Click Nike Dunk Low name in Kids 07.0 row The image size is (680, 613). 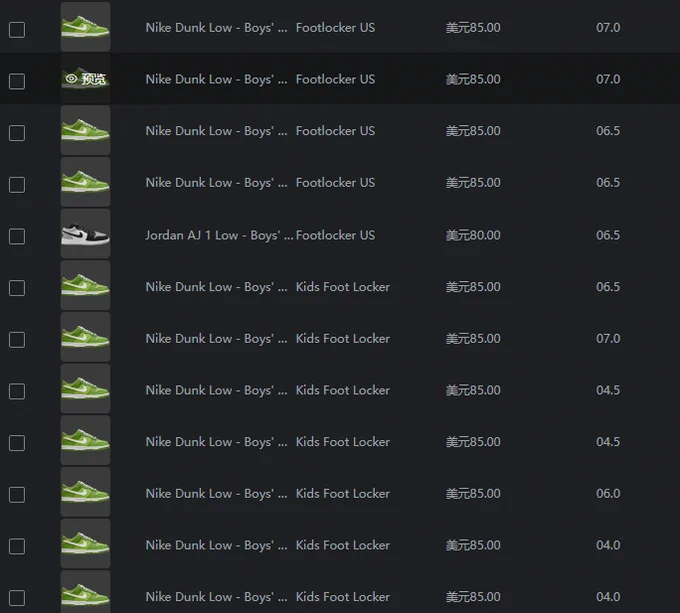(x=216, y=339)
